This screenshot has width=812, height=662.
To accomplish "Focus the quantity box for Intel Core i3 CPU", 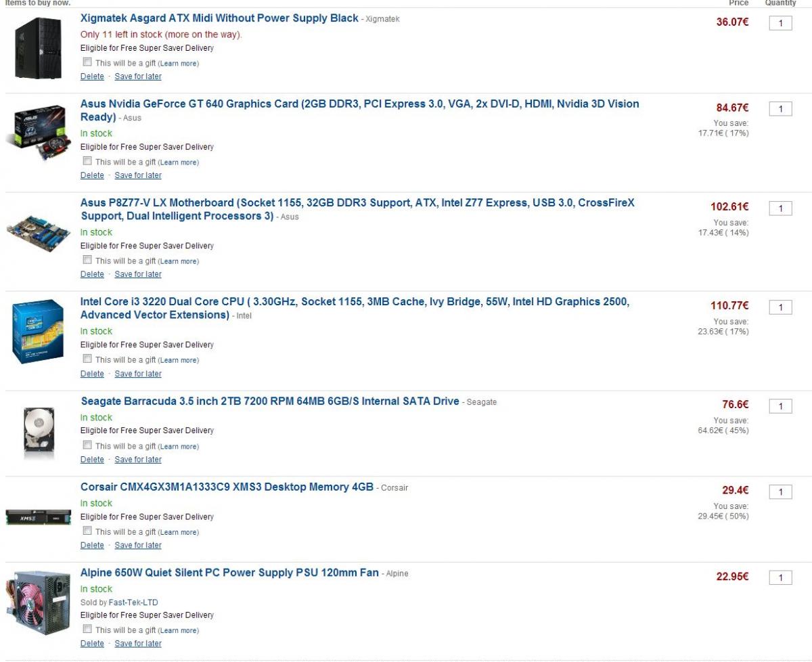I will click(780, 307).
